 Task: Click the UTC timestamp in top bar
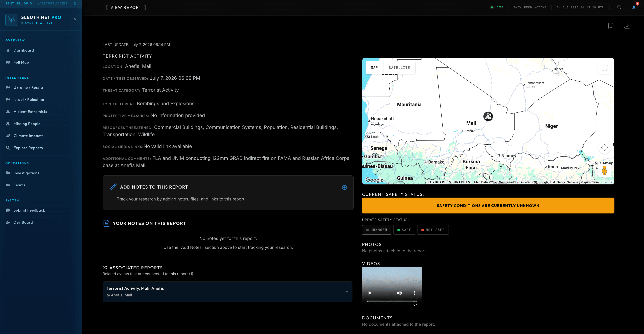tap(580, 8)
